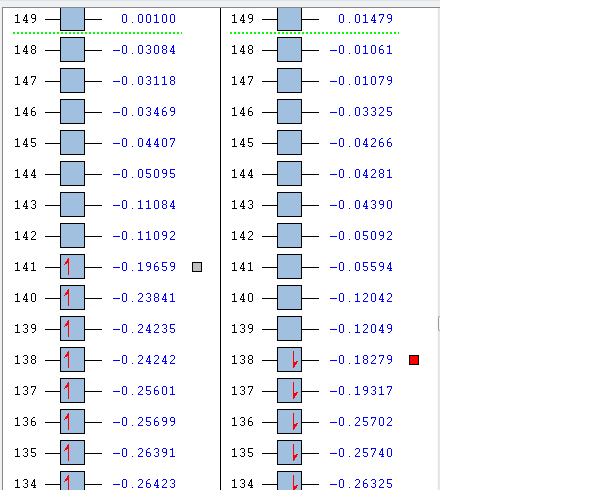Select beta orbital 139 empty box

pos(289,329)
